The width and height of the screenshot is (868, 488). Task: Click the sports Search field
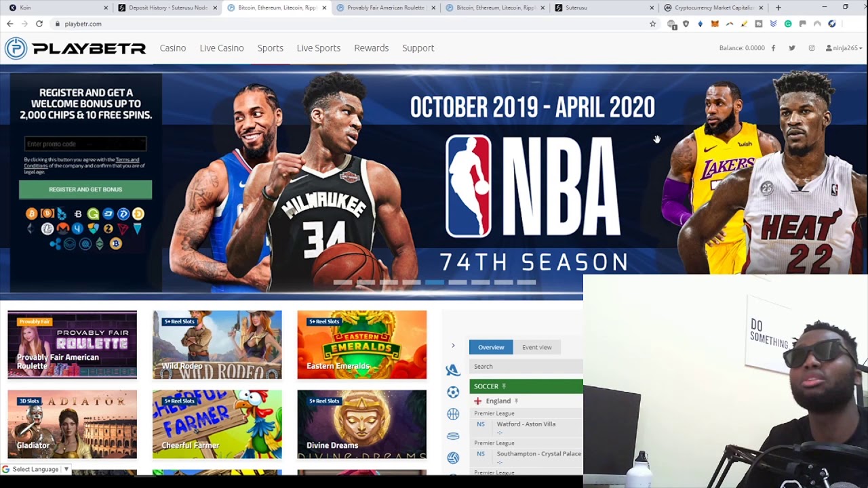click(x=526, y=366)
